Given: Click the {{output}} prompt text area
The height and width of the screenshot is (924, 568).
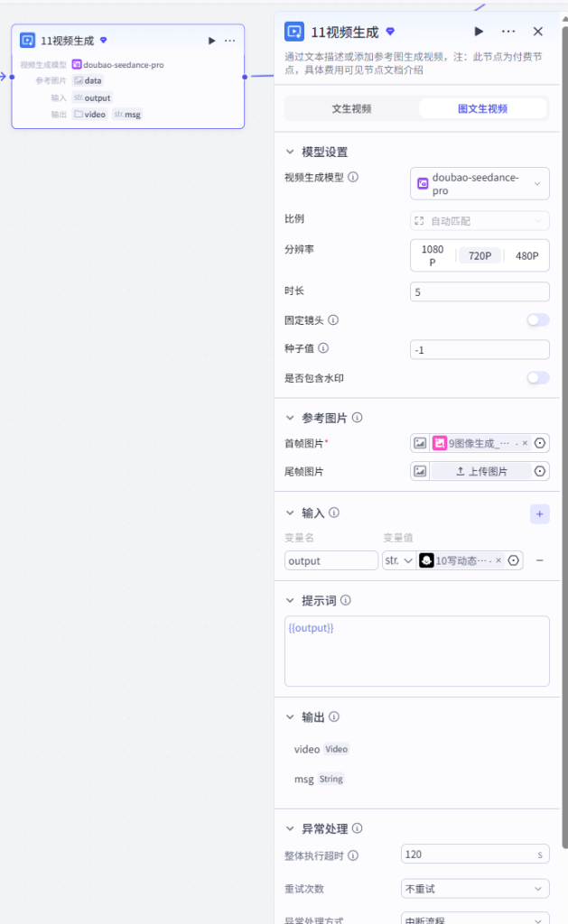Looking at the screenshot, I should [x=417, y=651].
